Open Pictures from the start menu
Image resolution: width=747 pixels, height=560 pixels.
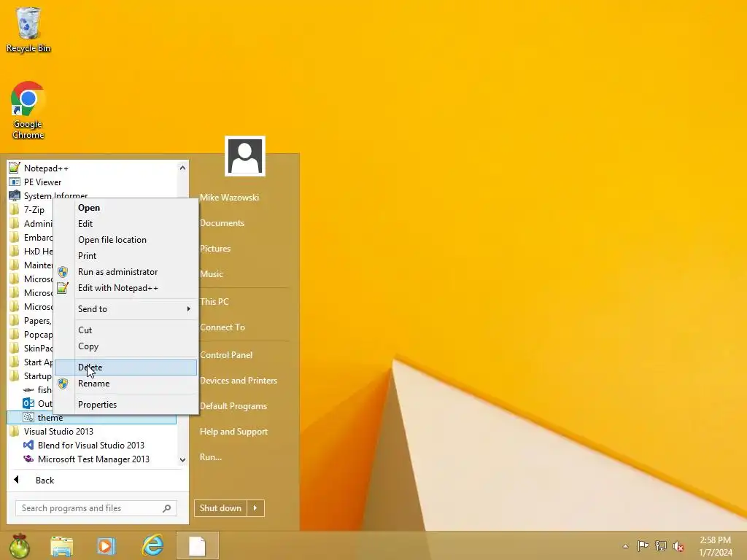(215, 249)
